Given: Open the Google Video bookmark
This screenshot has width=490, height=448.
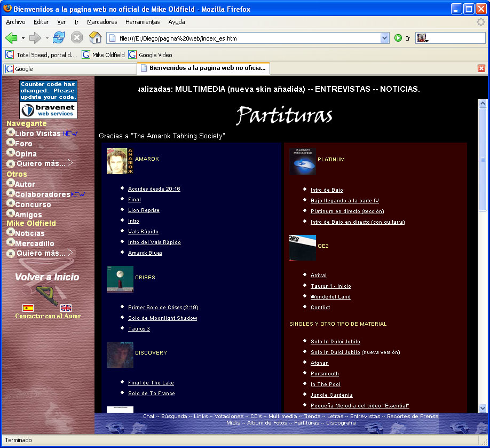Looking at the screenshot, I should (x=151, y=54).
